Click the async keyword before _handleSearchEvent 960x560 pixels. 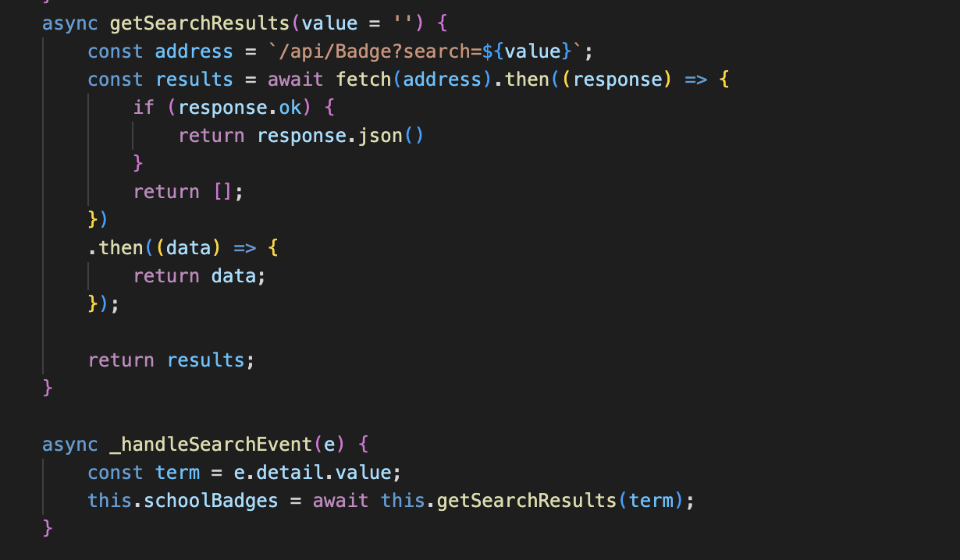[70, 445]
